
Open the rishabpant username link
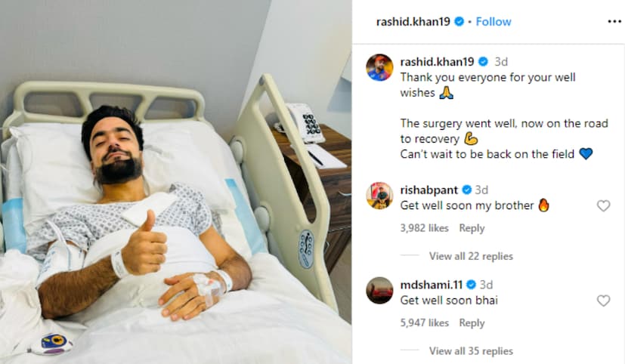pyautogui.click(x=429, y=190)
